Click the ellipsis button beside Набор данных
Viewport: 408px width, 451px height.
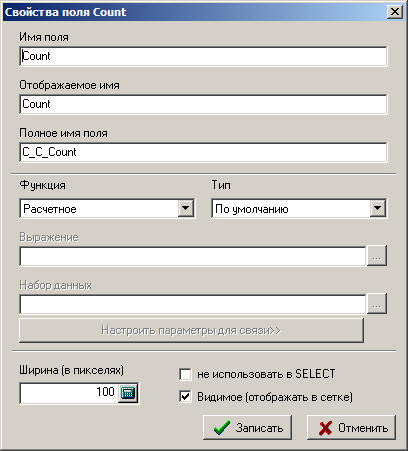click(377, 304)
